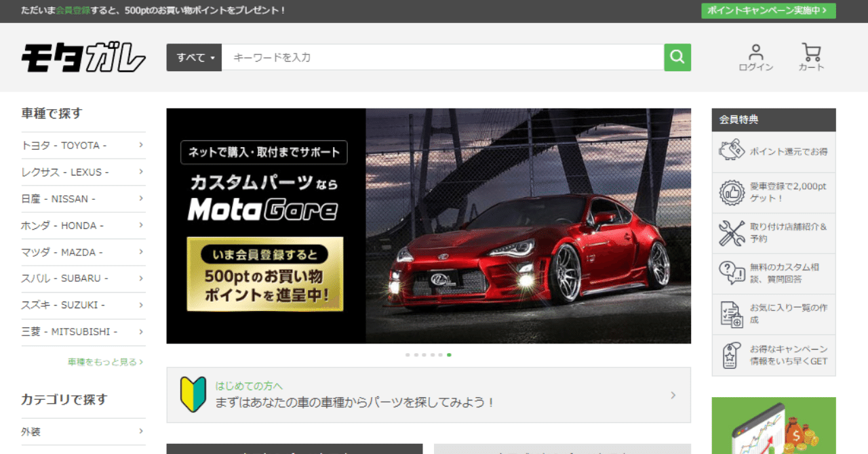Click the wrench installation shop icon
The image size is (868, 454).
[732, 233]
